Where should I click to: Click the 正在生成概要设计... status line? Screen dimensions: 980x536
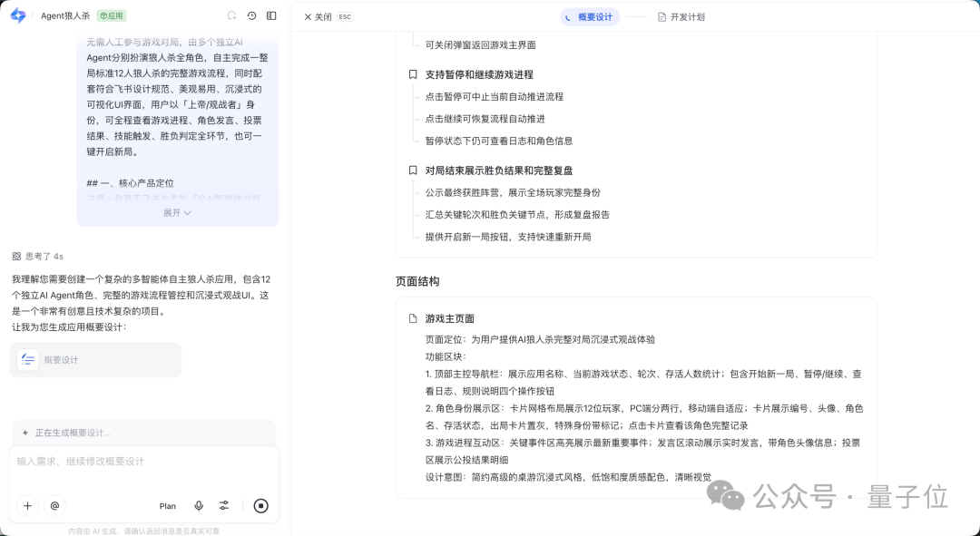point(73,433)
